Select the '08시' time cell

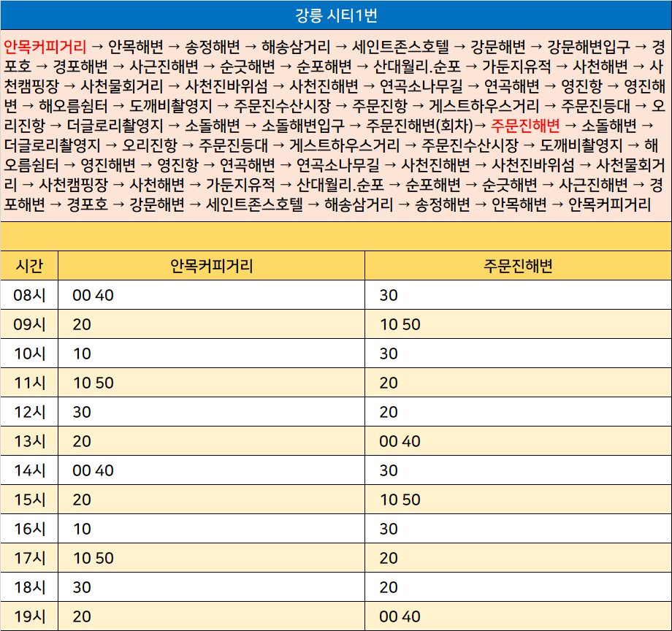pyautogui.click(x=29, y=295)
